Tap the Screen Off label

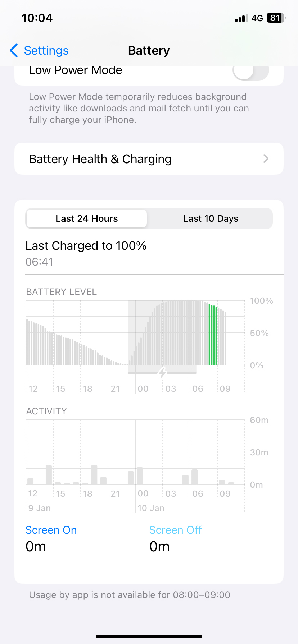(175, 530)
